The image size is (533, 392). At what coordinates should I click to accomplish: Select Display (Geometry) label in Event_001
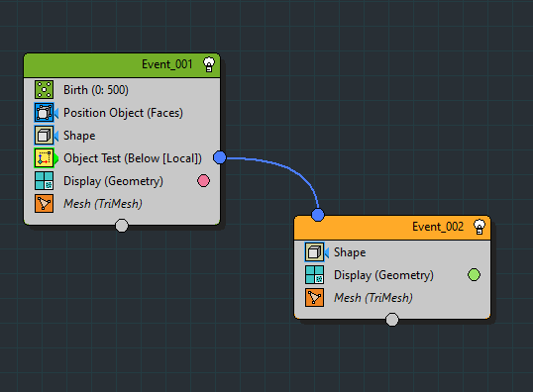[113, 181]
